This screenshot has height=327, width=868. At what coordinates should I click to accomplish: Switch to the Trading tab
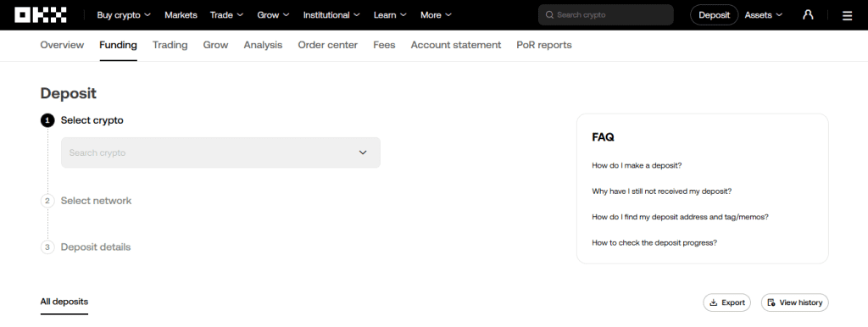tap(170, 46)
